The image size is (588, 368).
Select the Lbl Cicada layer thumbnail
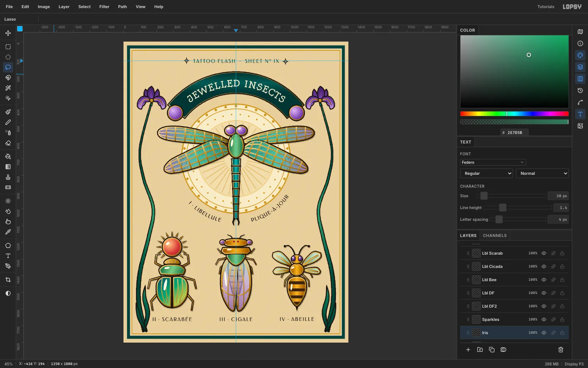click(476, 266)
